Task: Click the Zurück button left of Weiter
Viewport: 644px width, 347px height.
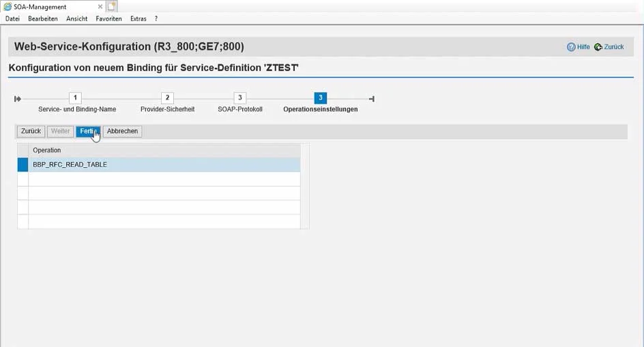Action: [31, 131]
